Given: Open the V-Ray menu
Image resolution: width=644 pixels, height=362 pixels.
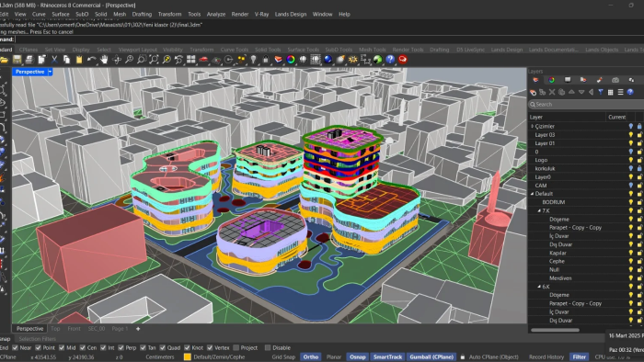Looking at the screenshot, I should coord(261,14).
